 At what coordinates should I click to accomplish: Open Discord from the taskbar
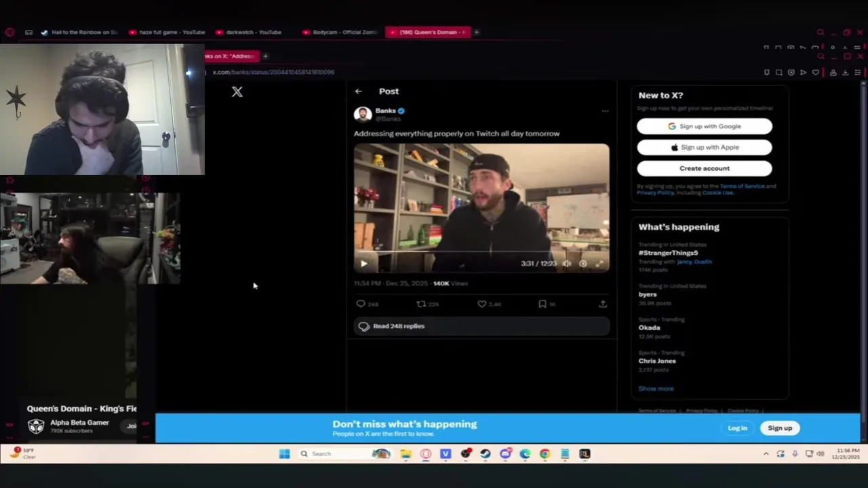point(505,454)
